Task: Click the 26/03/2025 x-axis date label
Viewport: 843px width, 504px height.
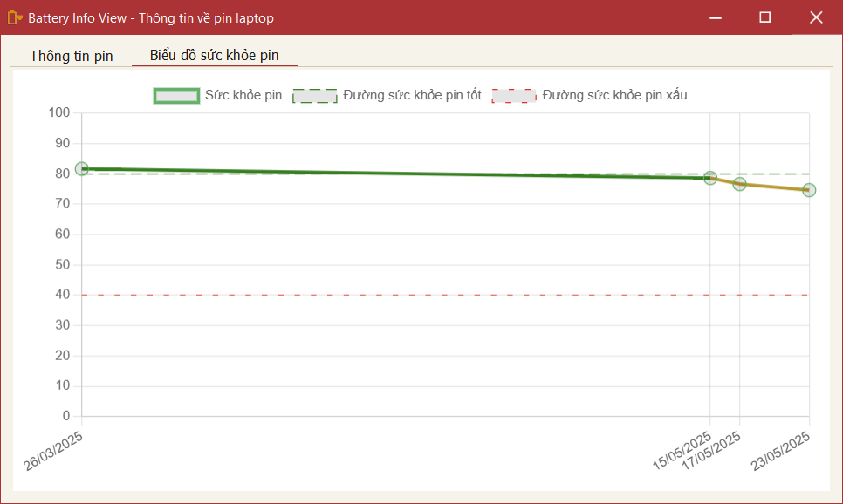Action: 54,451
